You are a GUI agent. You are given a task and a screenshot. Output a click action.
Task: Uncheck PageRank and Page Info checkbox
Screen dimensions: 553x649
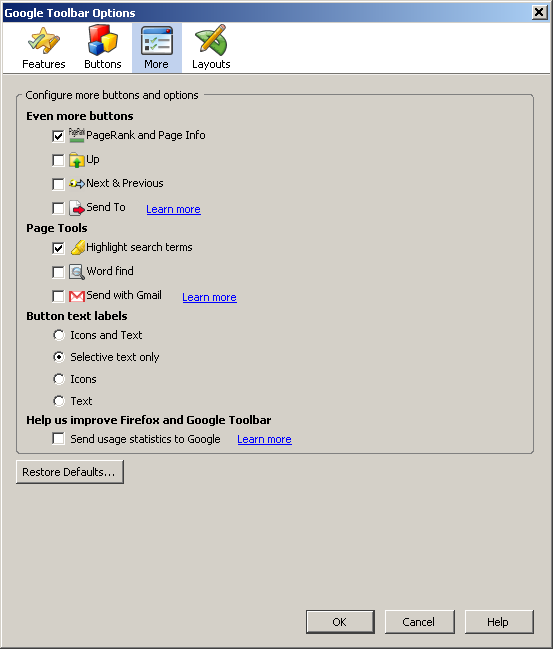pyautogui.click(x=58, y=136)
